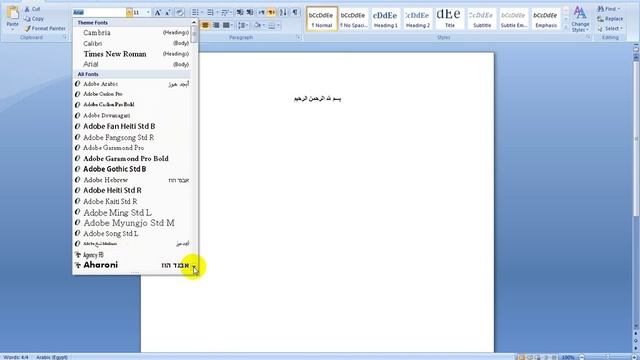Apply the Heading 1 style
The image size is (640, 360).
tap(385, 19)
